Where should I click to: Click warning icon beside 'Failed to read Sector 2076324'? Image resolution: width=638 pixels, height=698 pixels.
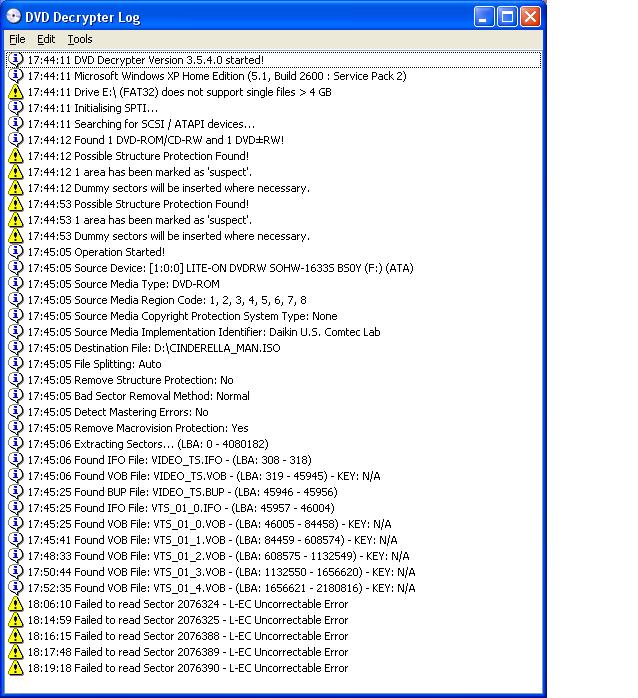[x=16, y=604]
